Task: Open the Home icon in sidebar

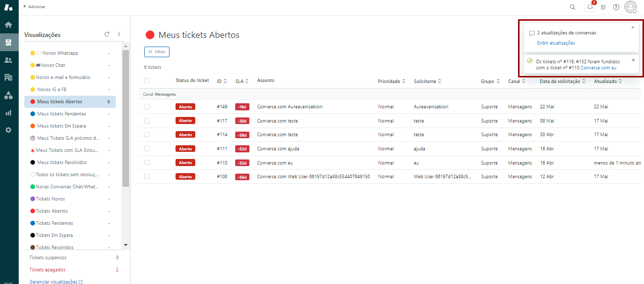Action: 8,25
